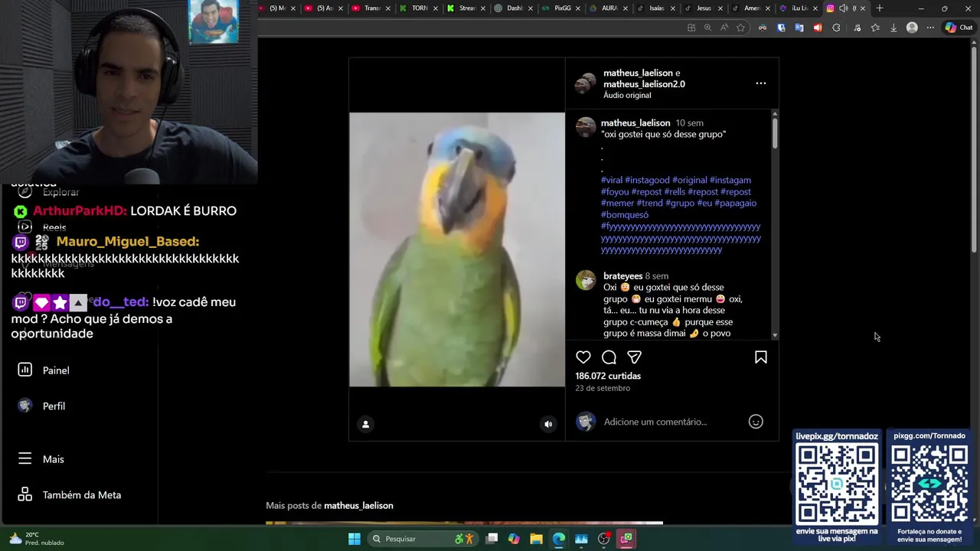Open the #papagaio hashtag

[x=735, y=204]
